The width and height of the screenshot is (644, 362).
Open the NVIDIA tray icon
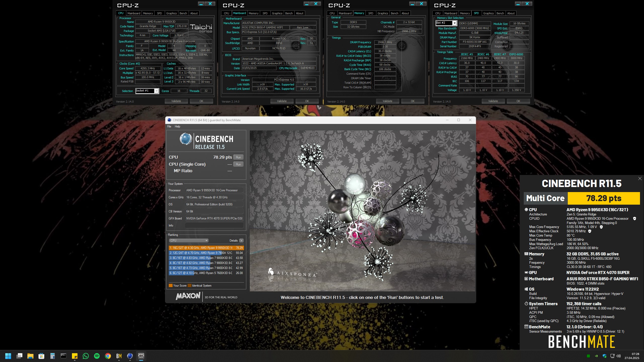[x=596, y=356]
